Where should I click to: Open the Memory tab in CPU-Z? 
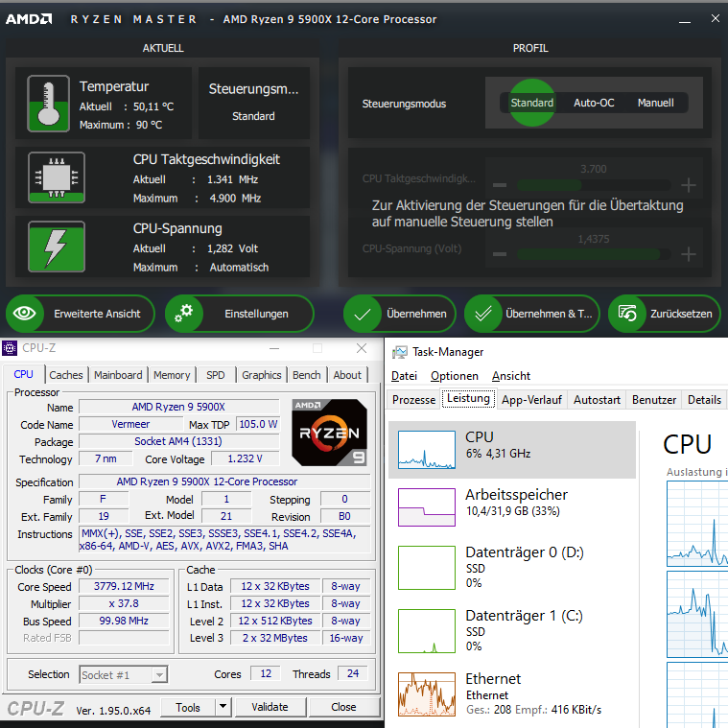(172, 375)
